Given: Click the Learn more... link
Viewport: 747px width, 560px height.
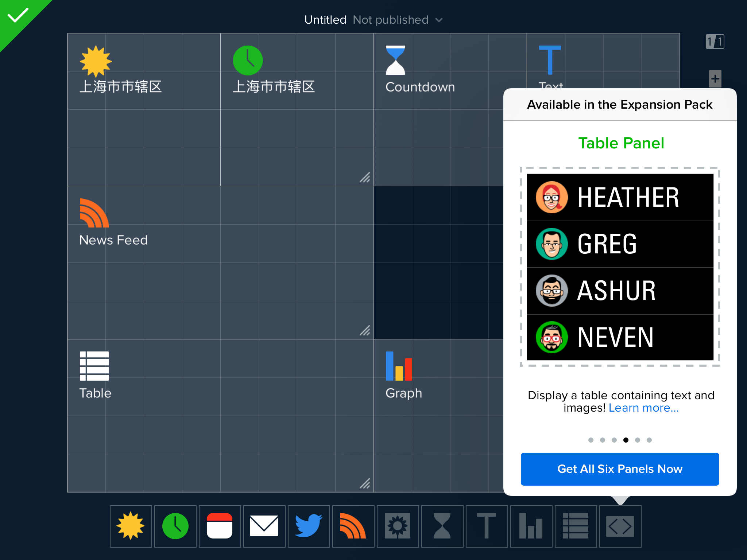Looking at the screenshot, I should (643, 408).
